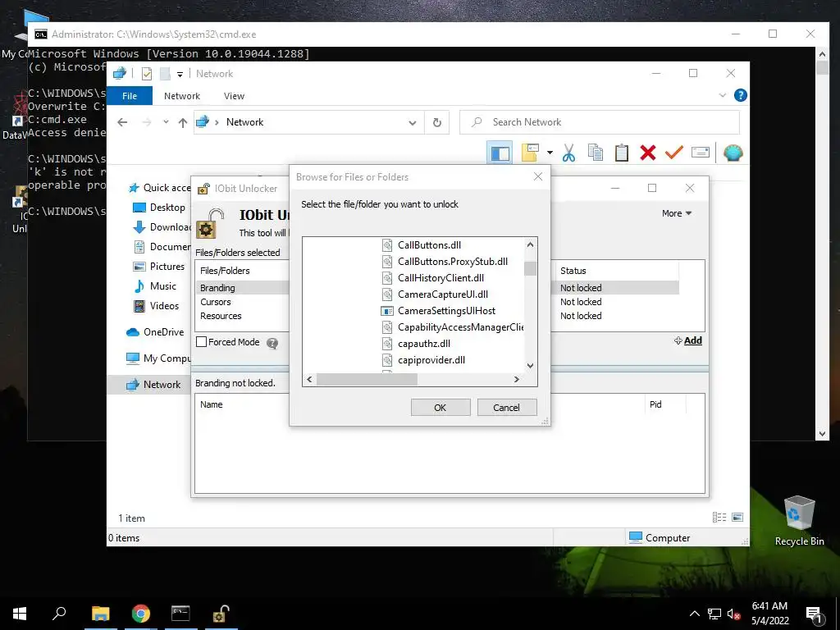Viewport: 840px width, 630px height.
Task: Click the orange checkmark icon in Explorer toolbar
Action: (674, 152)
